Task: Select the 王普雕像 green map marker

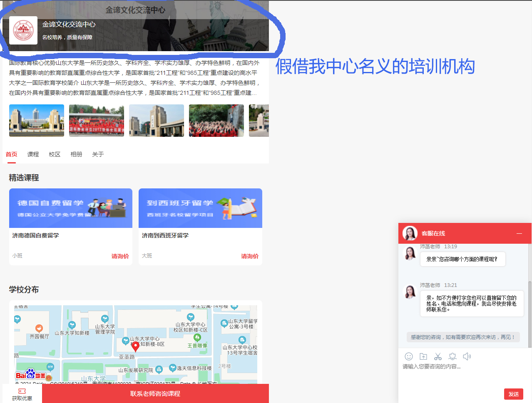Action: pos(197,338)
